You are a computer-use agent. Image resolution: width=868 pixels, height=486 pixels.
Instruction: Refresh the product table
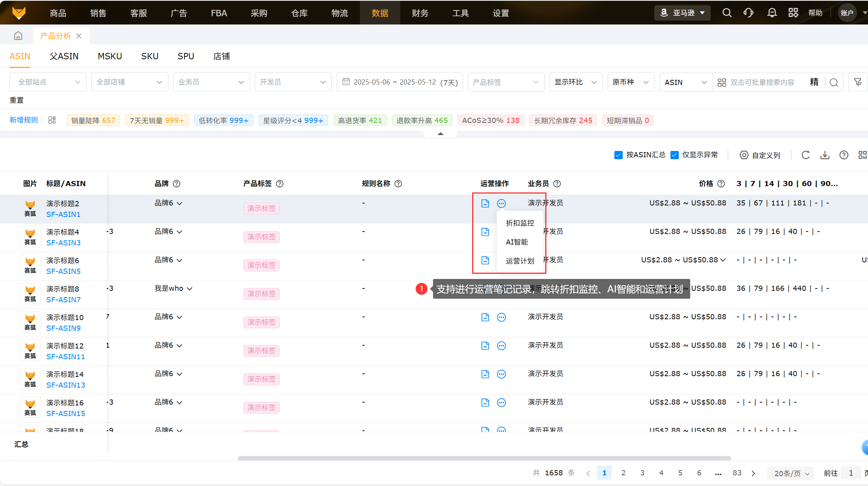pos(806,155)
